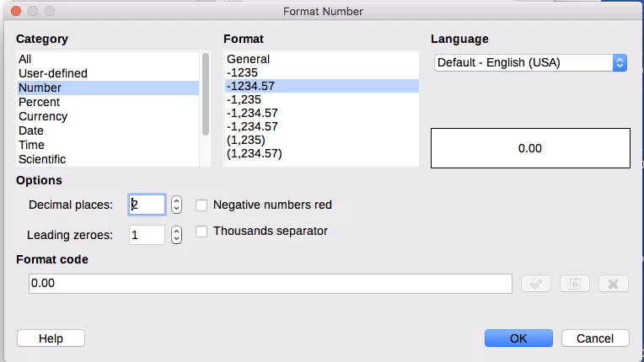Select Scientific category
This screenshot has width=644, height=362.
(x=109, y=159)
